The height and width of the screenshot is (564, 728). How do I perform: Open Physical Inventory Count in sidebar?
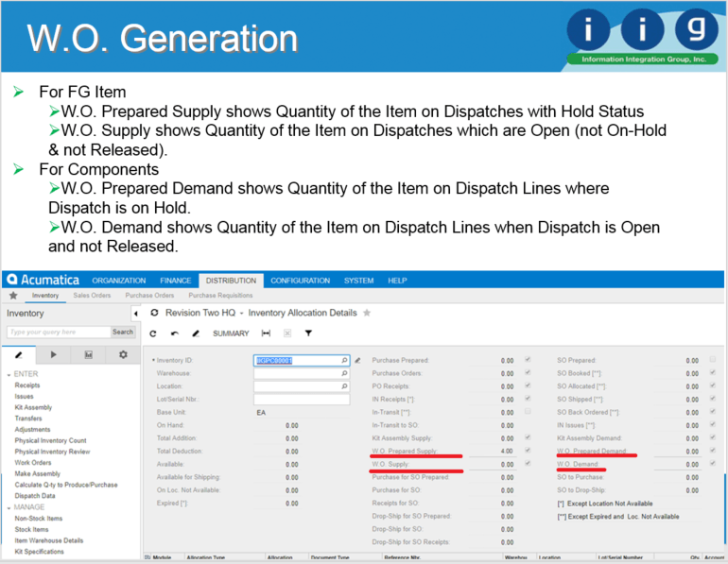point(51,440)
